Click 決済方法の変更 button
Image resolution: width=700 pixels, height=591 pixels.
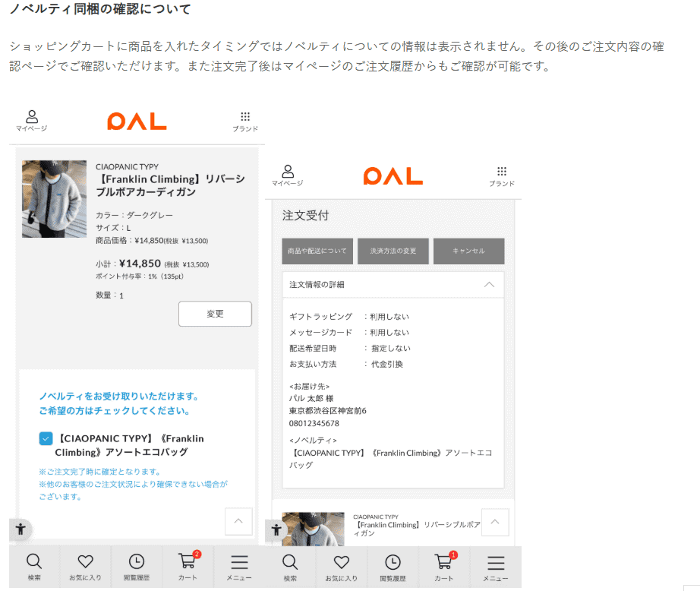click(x=393, y=251)
